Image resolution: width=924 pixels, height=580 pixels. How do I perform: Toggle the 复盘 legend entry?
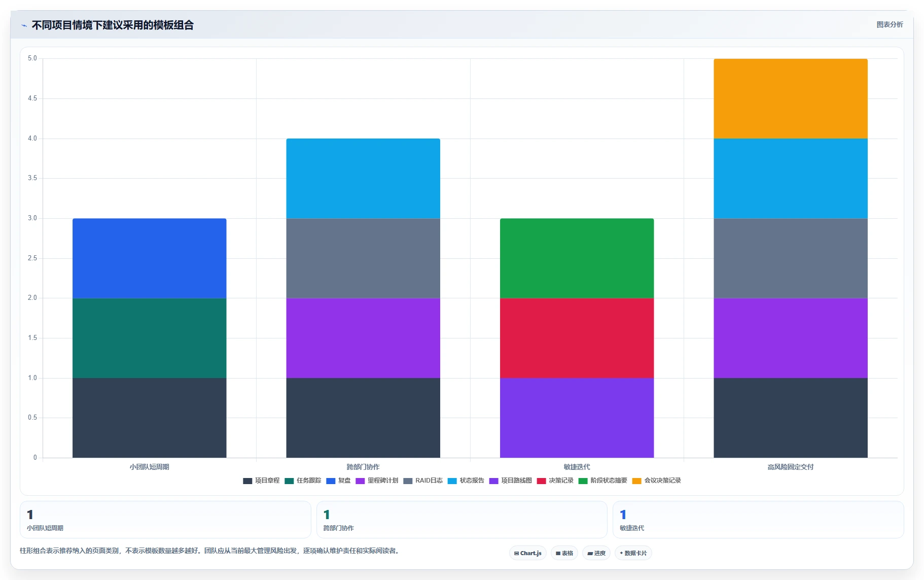(338, 481)
